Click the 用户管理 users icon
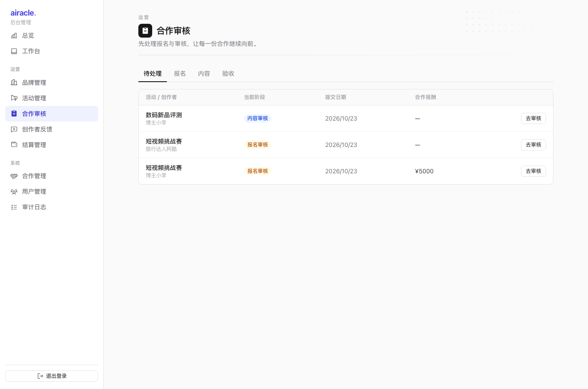Screen dimensions: 588x389 [14, 191]
